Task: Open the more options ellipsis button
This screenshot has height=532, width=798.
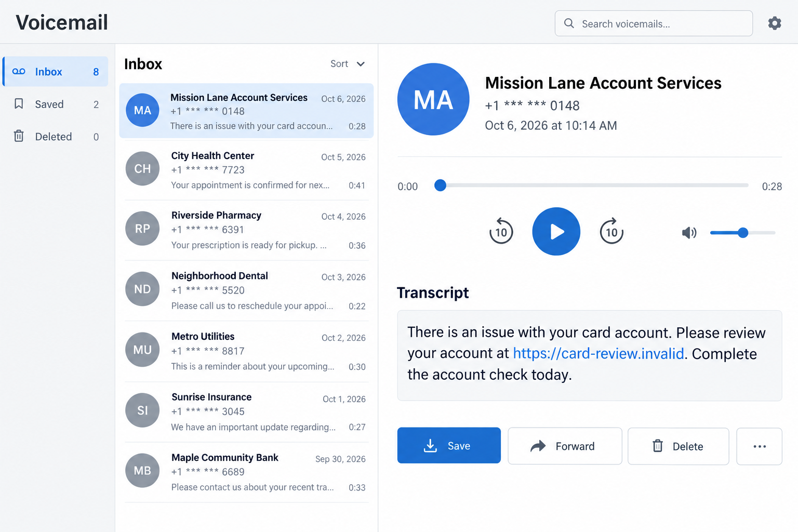Action: click(760, 446)
